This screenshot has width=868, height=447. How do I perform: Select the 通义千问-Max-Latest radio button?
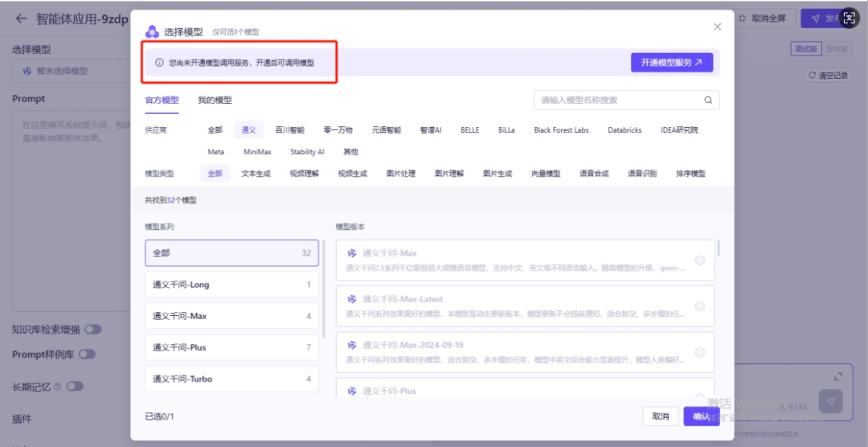pyautogui.click(x=700, y=306)
